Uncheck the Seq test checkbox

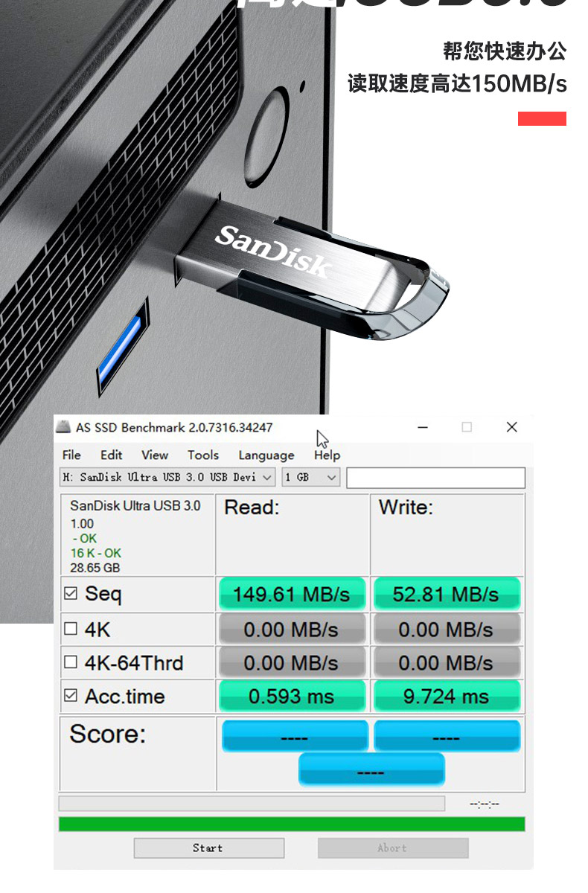(x=71, y=594)
